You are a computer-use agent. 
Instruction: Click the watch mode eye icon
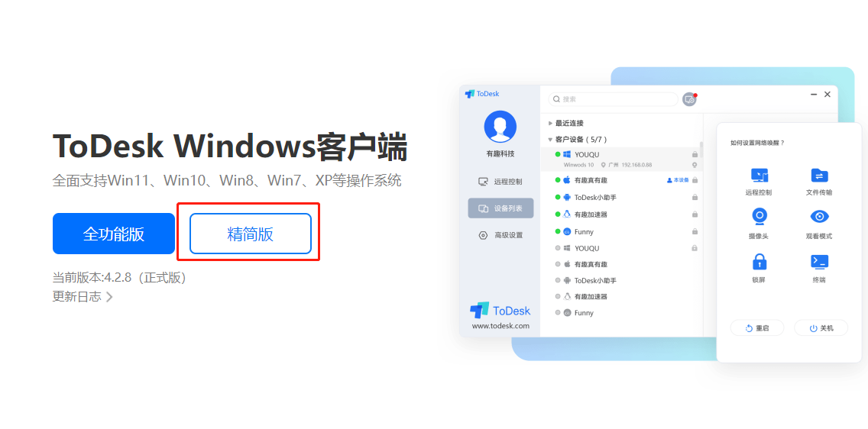819,216
